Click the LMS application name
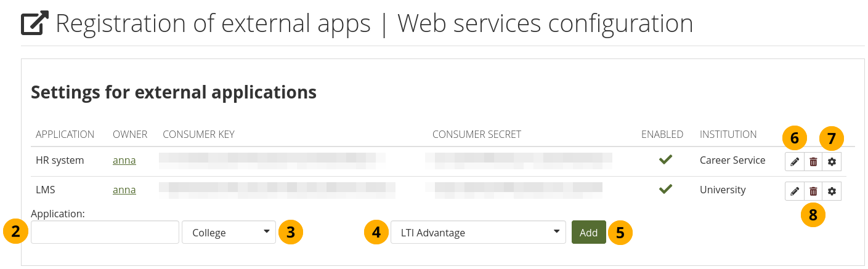868x269 pixels. [46, 190]
